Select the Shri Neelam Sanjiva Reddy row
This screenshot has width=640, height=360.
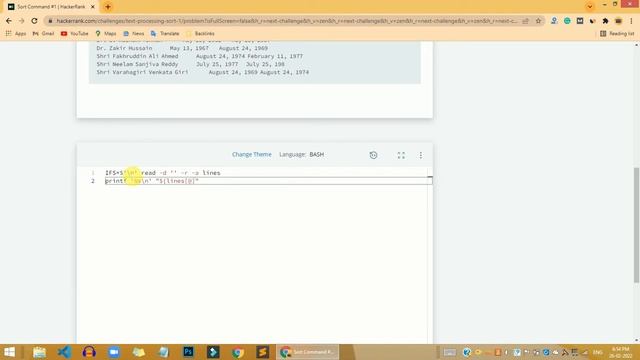click(191, 64)
